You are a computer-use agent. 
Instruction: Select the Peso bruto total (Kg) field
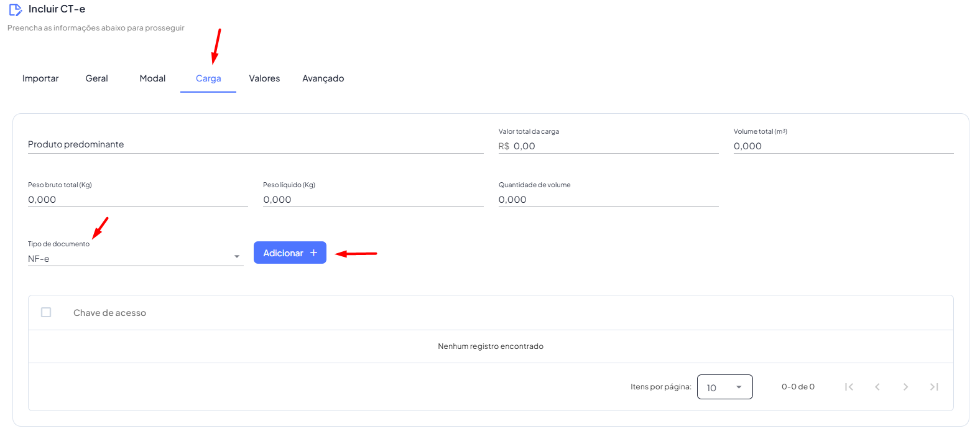[x=137, y=200]
